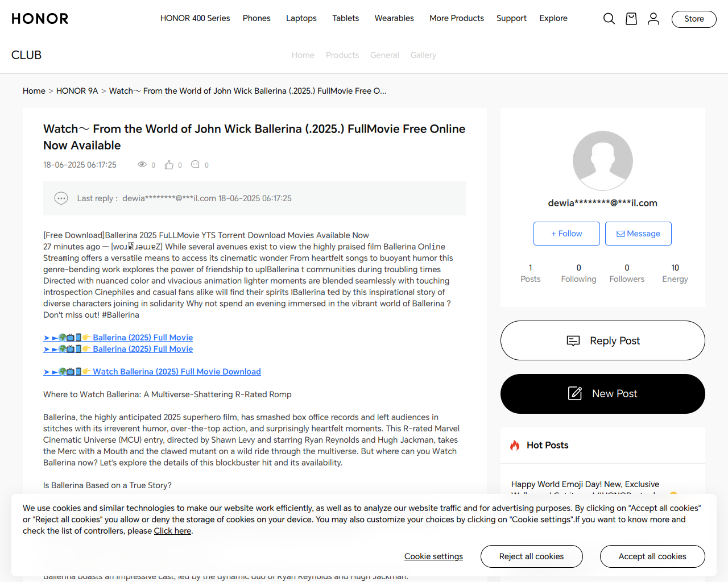Switch to the Products club tab

click(342, 55)
